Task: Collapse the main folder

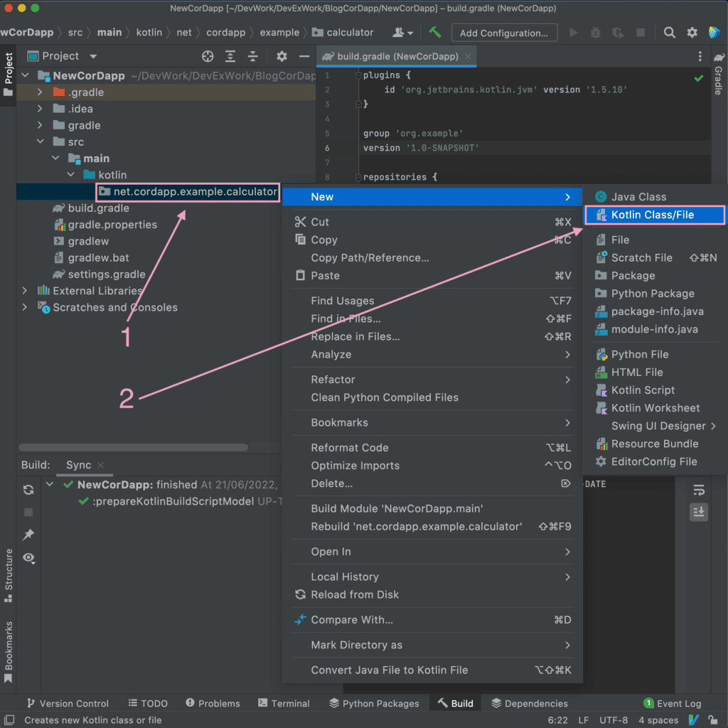Action: click(55, 159)
